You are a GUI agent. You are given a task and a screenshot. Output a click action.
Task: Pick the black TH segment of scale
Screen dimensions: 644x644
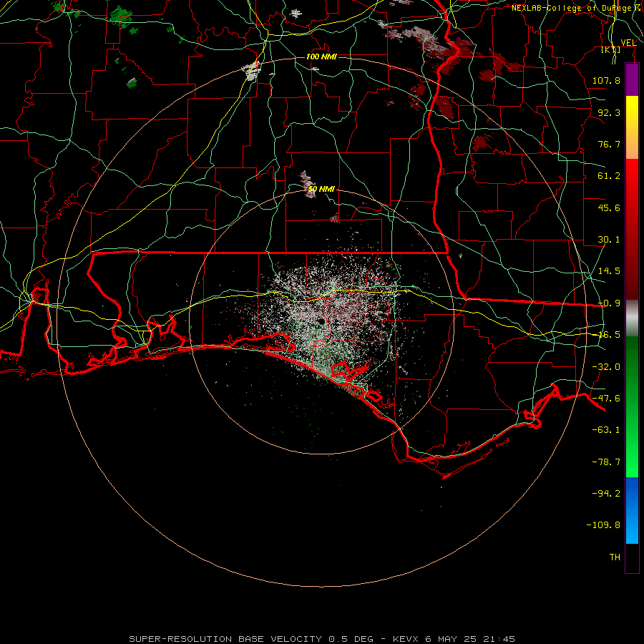point(632,558)
